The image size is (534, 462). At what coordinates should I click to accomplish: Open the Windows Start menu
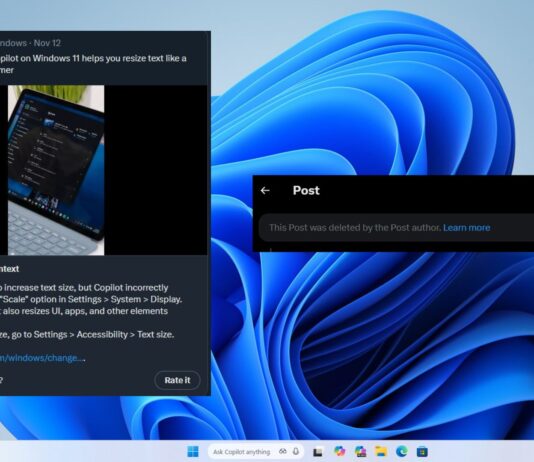[193, 451]
